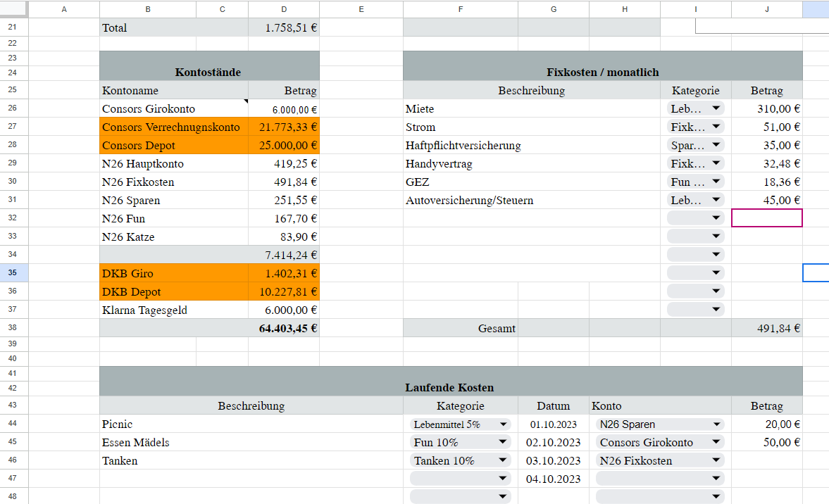Open empty category dropdown in row 32

695,218
